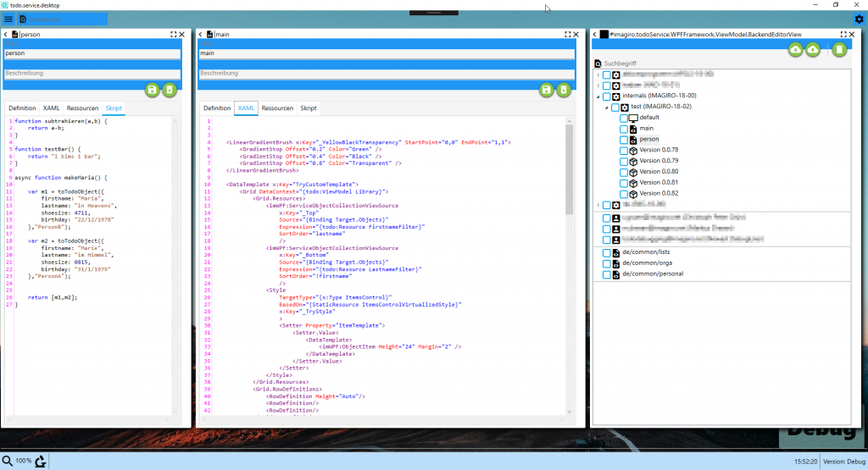Click the Beschreibung field in main panel
The height and width of the screenshot is (470, 868).
coord(387,74)
